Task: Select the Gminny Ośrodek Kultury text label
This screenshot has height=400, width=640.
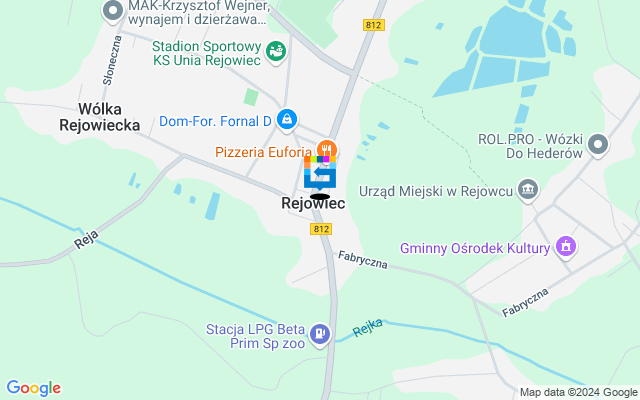Action: coord(475,248)
